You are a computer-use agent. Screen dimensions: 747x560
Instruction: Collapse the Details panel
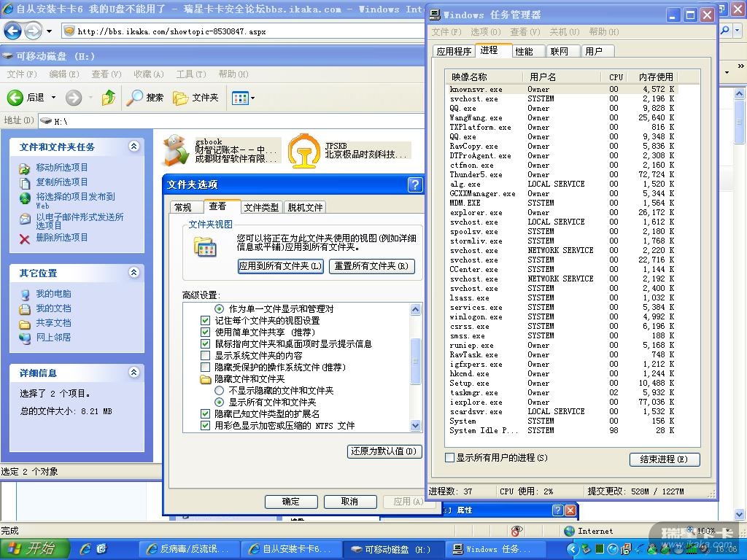[x=134, y=372]
